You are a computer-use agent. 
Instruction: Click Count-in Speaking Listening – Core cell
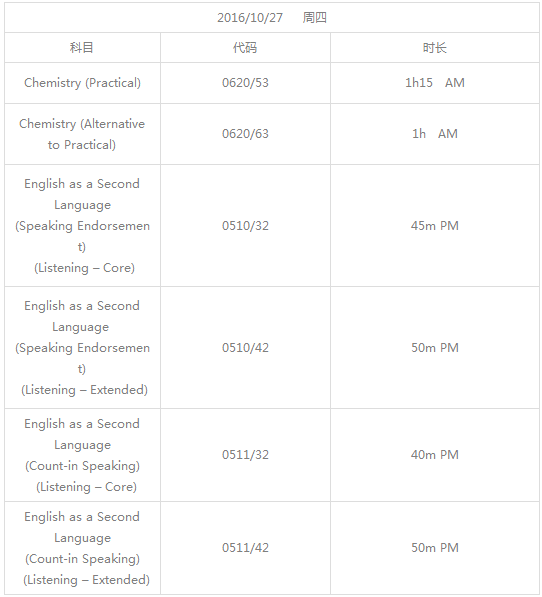82,455
